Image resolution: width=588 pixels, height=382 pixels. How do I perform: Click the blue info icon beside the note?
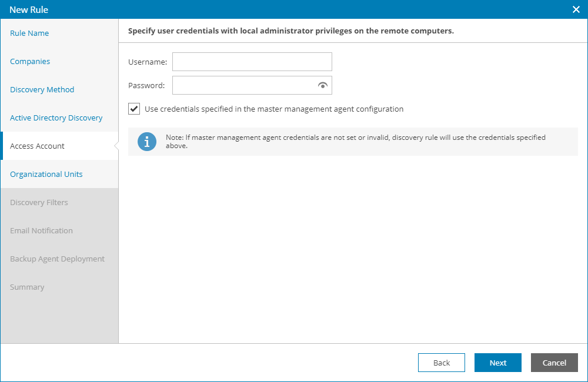[147, 142]
